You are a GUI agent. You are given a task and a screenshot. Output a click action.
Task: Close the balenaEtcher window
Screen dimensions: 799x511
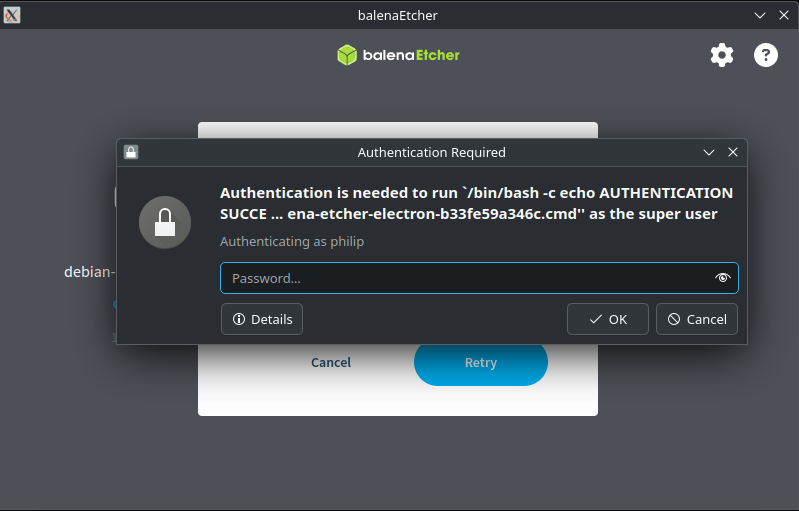784,15
